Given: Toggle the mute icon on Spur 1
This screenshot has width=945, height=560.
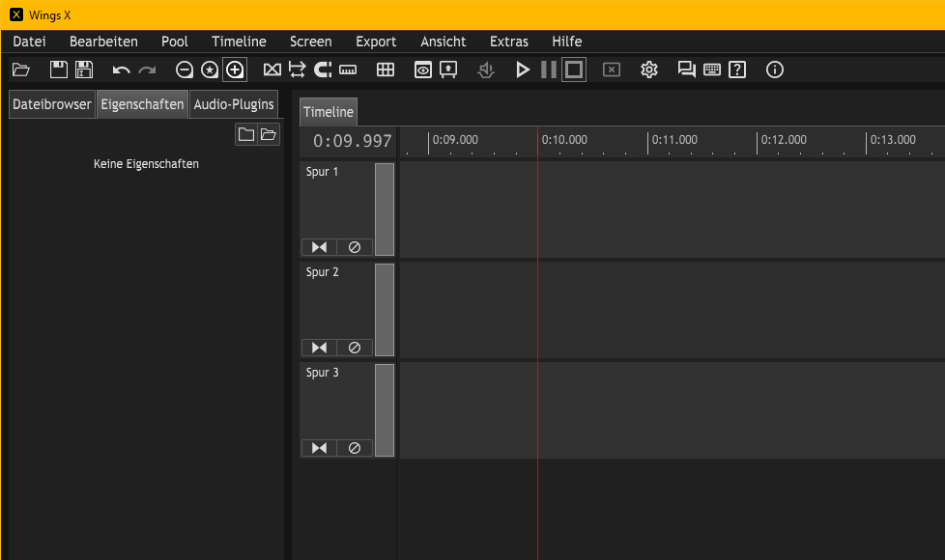Looking at the screenshot, I should (x=355, y=247).
